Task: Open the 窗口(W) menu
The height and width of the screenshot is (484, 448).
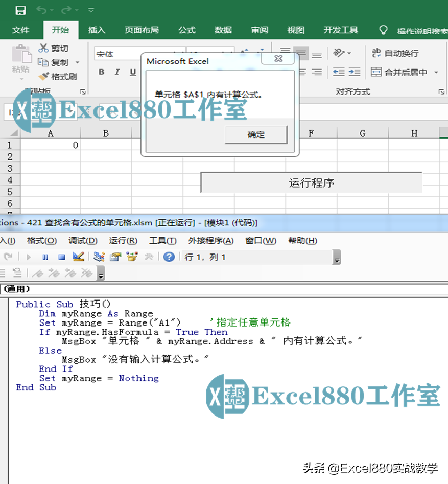Action: (261, 240)
